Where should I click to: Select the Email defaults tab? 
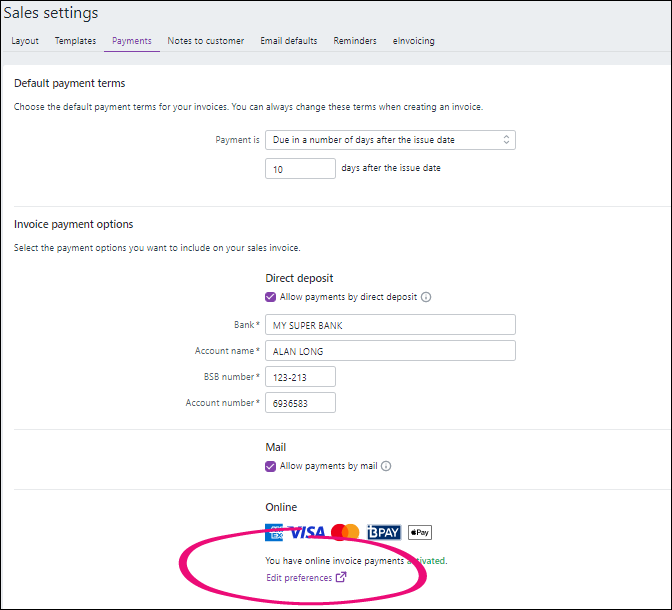tap(288, 41)
